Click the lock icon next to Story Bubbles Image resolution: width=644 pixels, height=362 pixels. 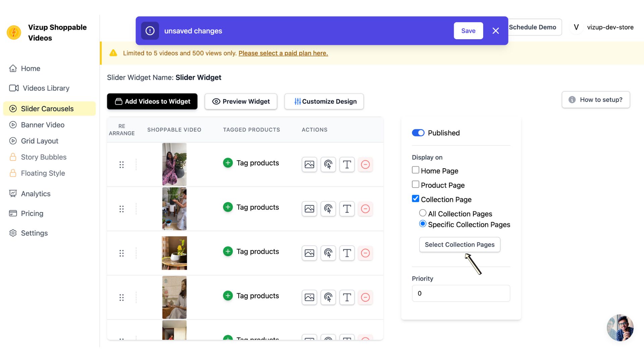tap(13, 157)
